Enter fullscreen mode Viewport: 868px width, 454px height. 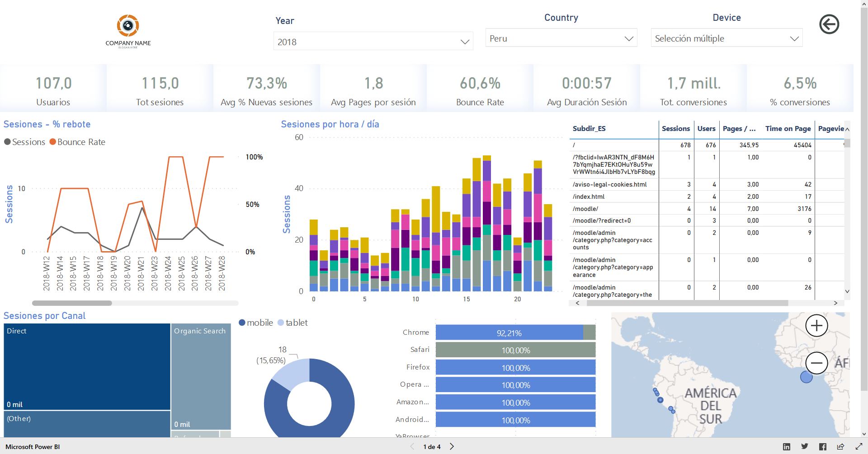(x=859, y=447)
